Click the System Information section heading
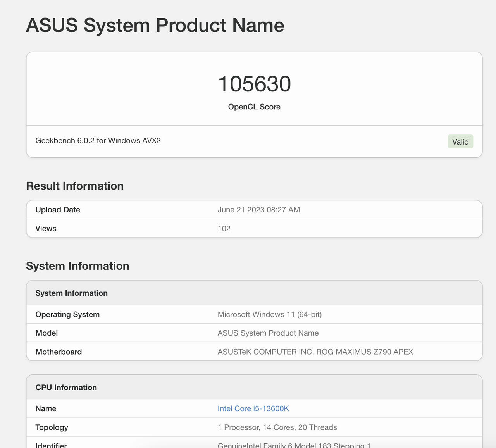 pos(77,266)
